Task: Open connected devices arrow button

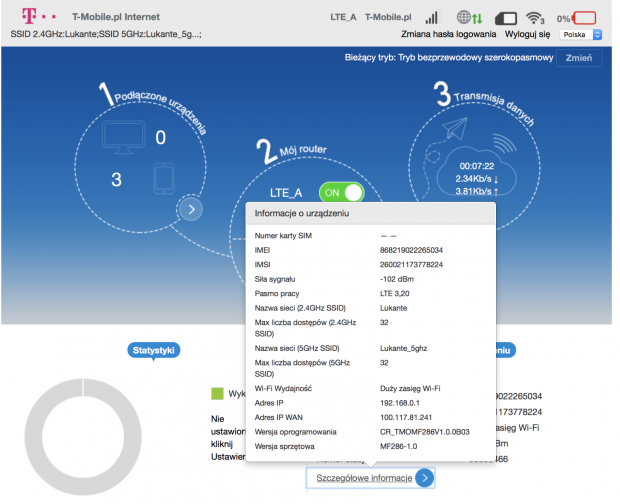Action: point(191,209)
